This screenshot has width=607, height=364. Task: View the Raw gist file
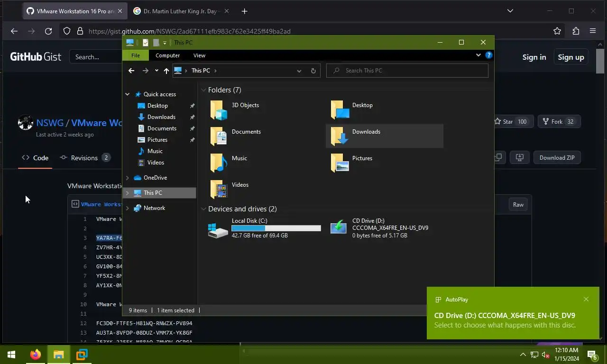tap(518, 205)
